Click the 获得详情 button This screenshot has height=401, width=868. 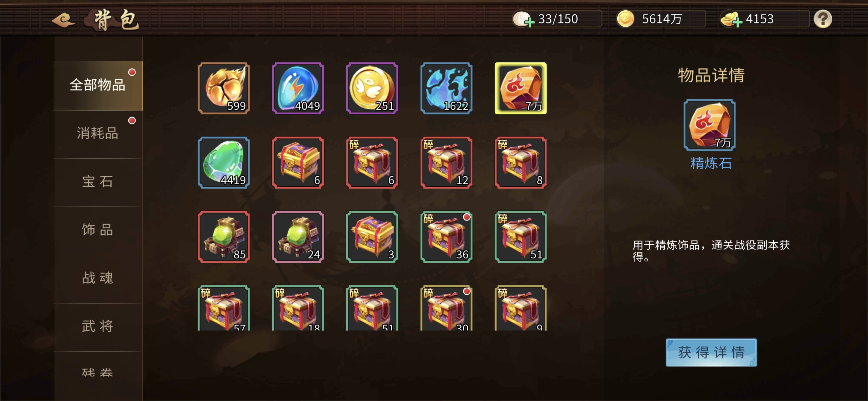click(711, 352)
